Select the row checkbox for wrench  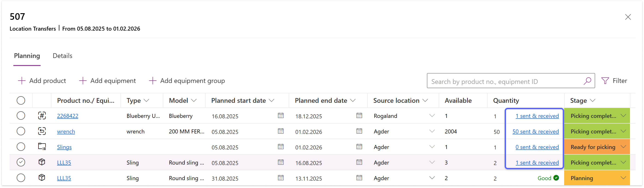coord(21,131)
